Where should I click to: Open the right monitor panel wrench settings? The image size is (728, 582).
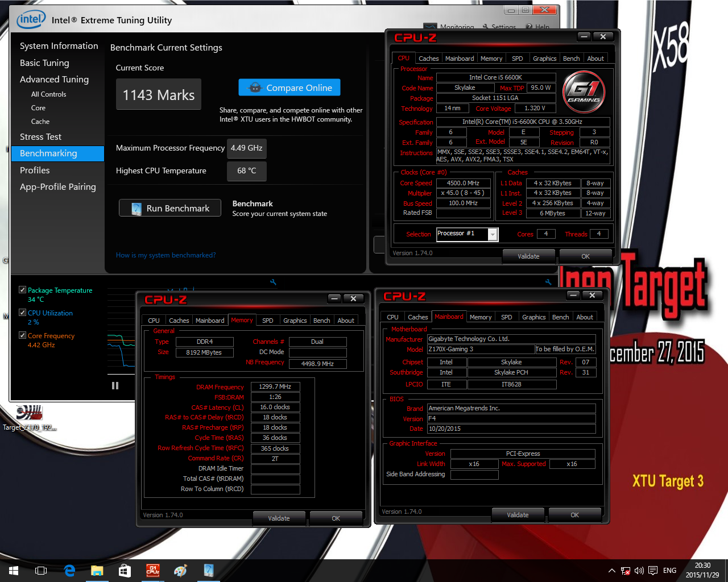[x=548, y=282]
